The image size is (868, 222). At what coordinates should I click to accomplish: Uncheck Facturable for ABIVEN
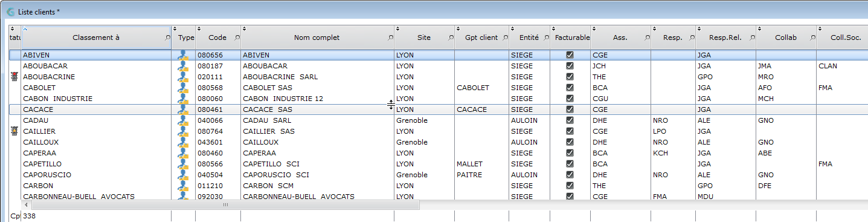coord(570,55)
